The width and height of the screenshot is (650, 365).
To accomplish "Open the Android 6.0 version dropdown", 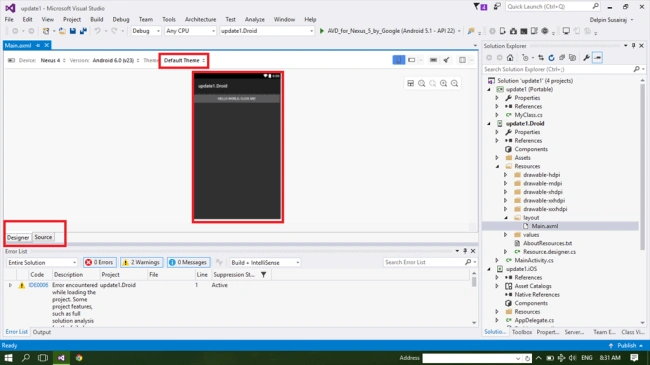I will (116, 60).
